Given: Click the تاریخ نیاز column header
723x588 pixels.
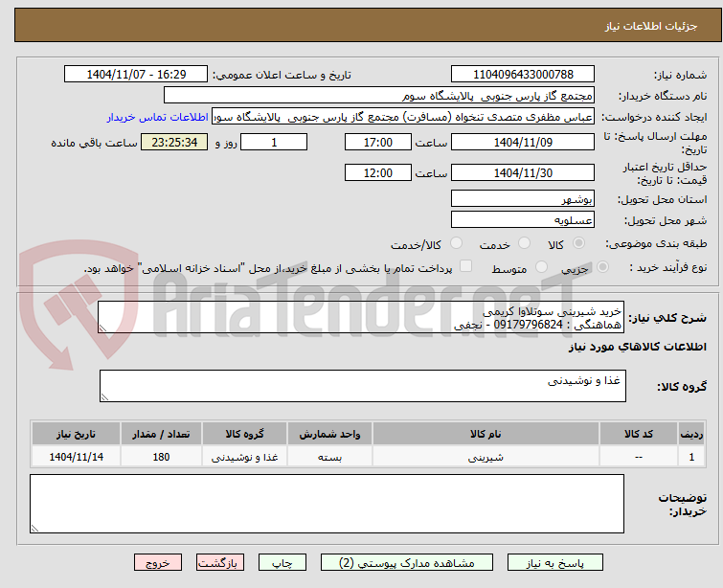Looking at the screenshot, I should pos(76,434).
